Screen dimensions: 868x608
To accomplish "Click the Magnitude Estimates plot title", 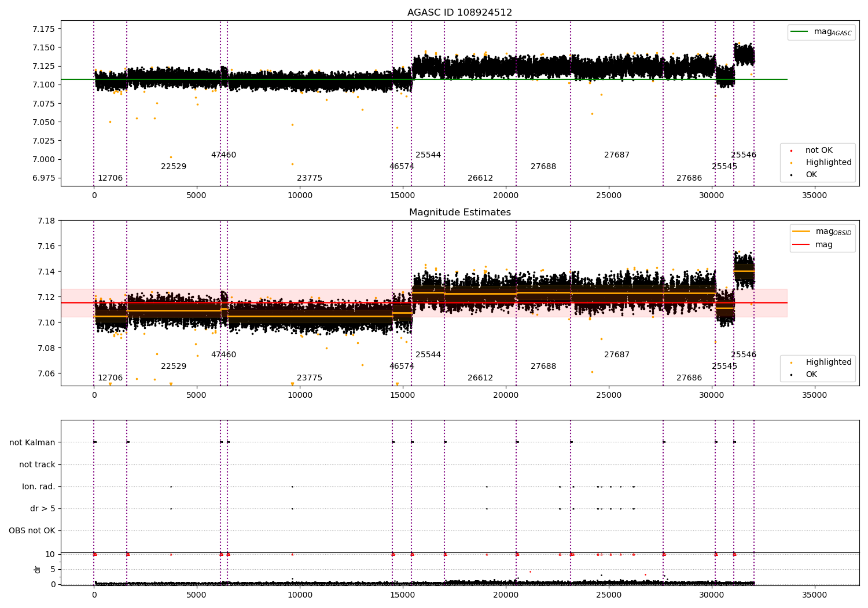I will point(459,213).
